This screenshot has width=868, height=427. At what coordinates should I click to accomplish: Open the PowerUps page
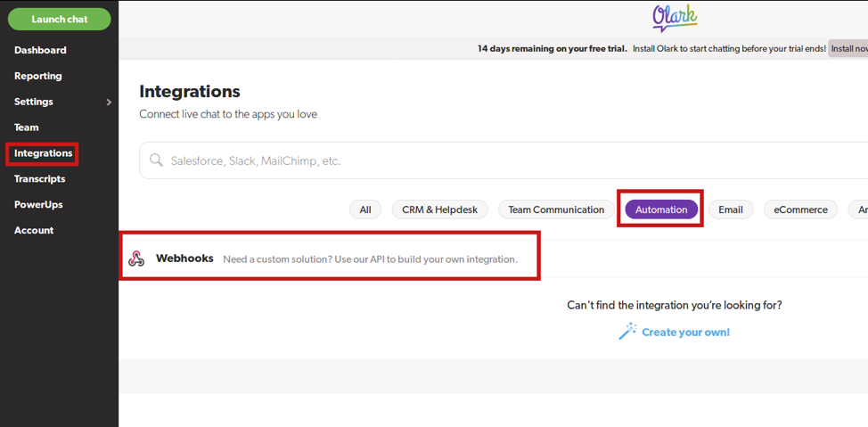point(38,204)
